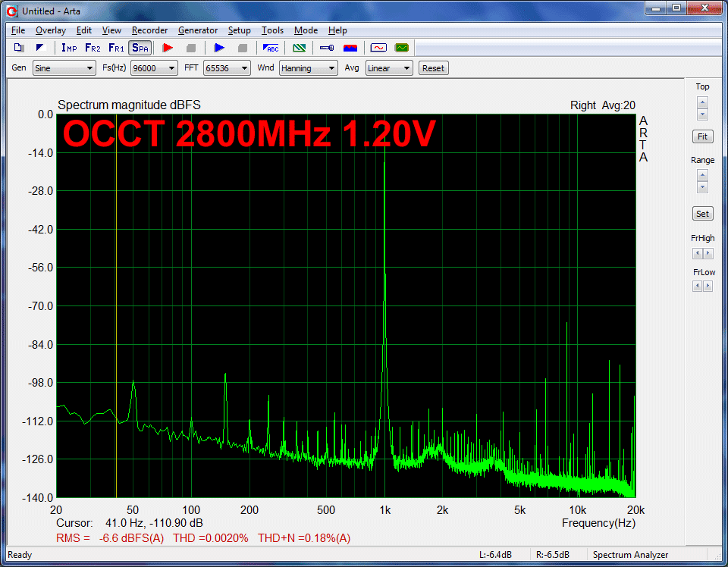
Task: Open the Overlay menu
Action: (51, 30)
